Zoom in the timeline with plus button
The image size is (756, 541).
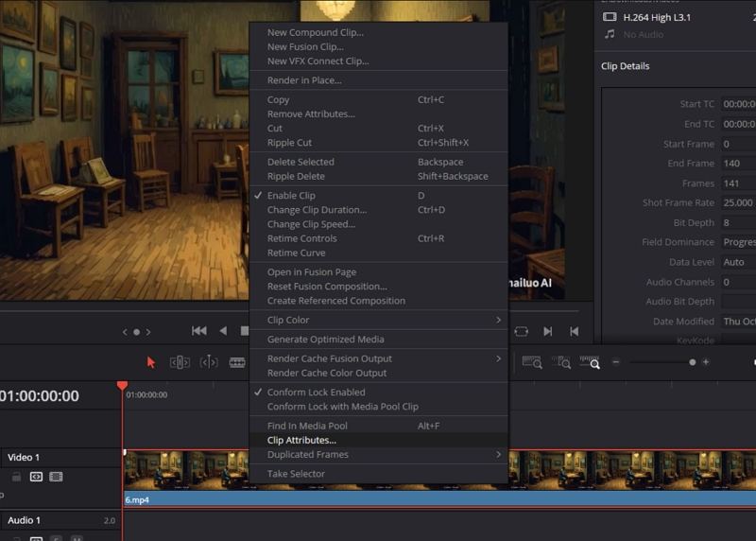point(706,362)
